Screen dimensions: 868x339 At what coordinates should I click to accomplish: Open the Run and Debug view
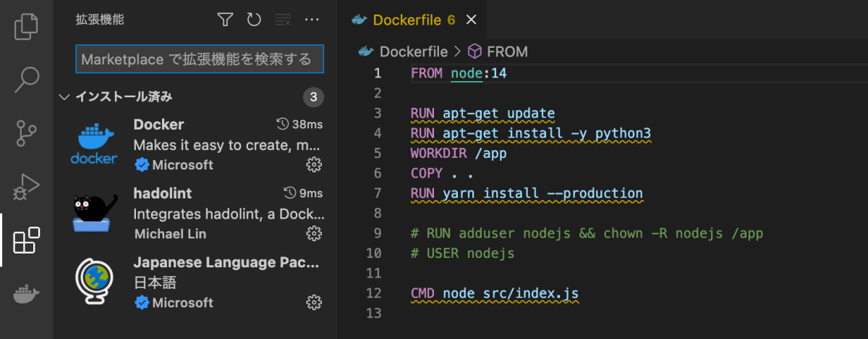pyautogui.click(x=26, y=187)
